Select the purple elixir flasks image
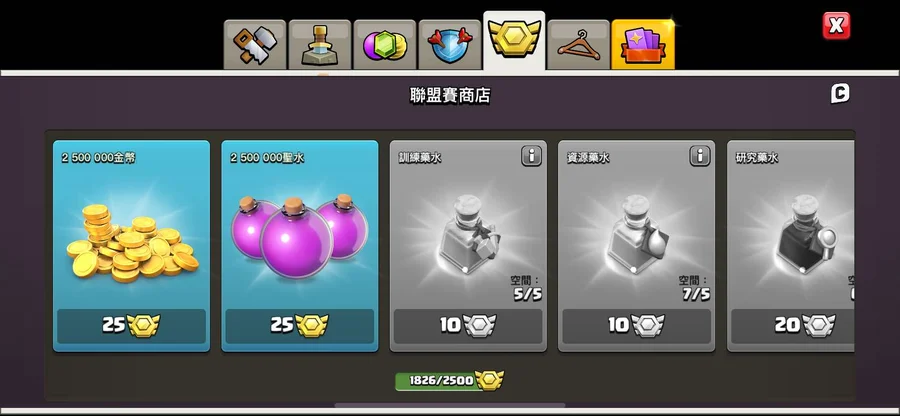Image resolution: width=900 pixels, height=416 pixels. coord(300,237)
